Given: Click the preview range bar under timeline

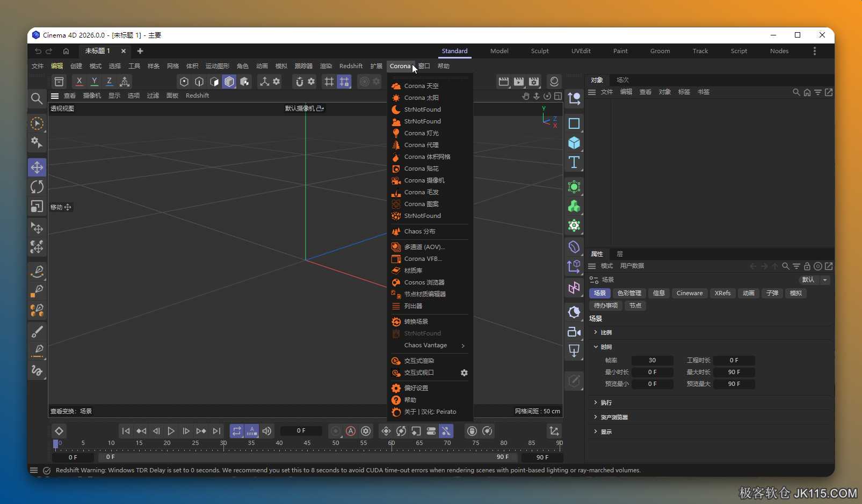Looking at the screenshot, I should click(x=307, y=457).
